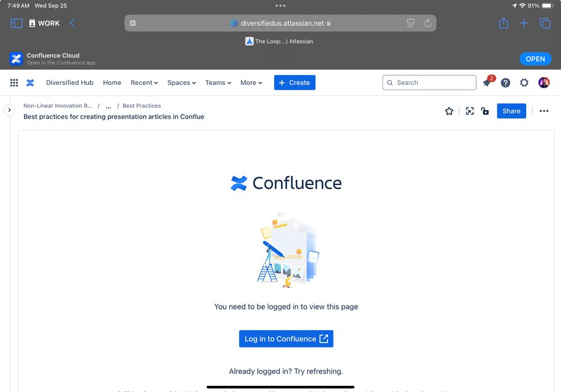Expand the Spaces dropdown
Viewport: 561px width, 392px height.
pyautogui.click(x=181, y=83)
